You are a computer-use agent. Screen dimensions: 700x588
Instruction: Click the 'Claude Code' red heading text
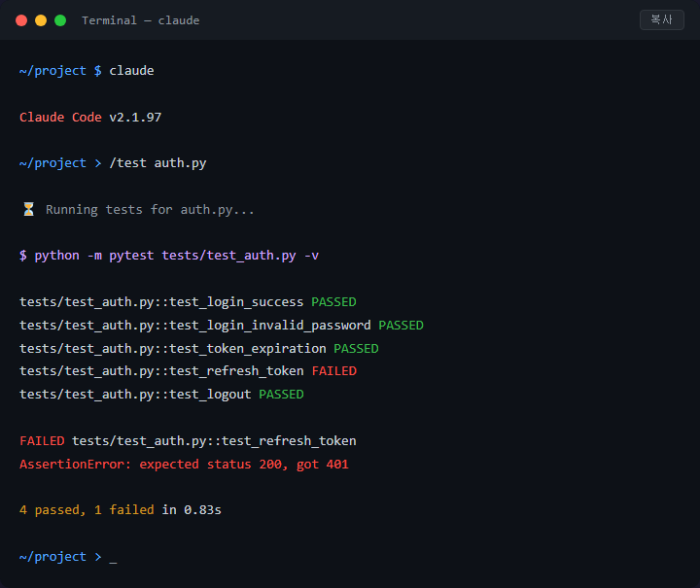coord(60,117)
